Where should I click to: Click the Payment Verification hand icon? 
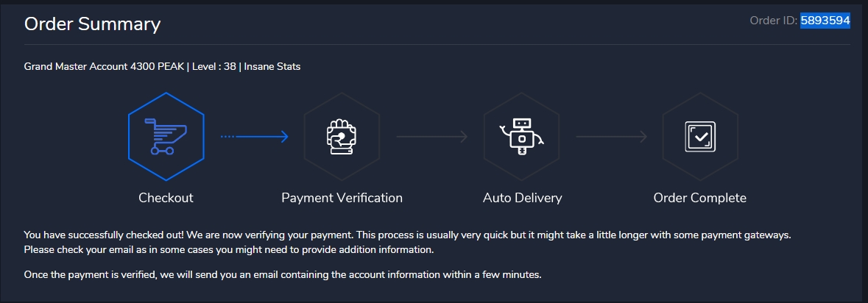pyautogui.click(x=342, y=137)
